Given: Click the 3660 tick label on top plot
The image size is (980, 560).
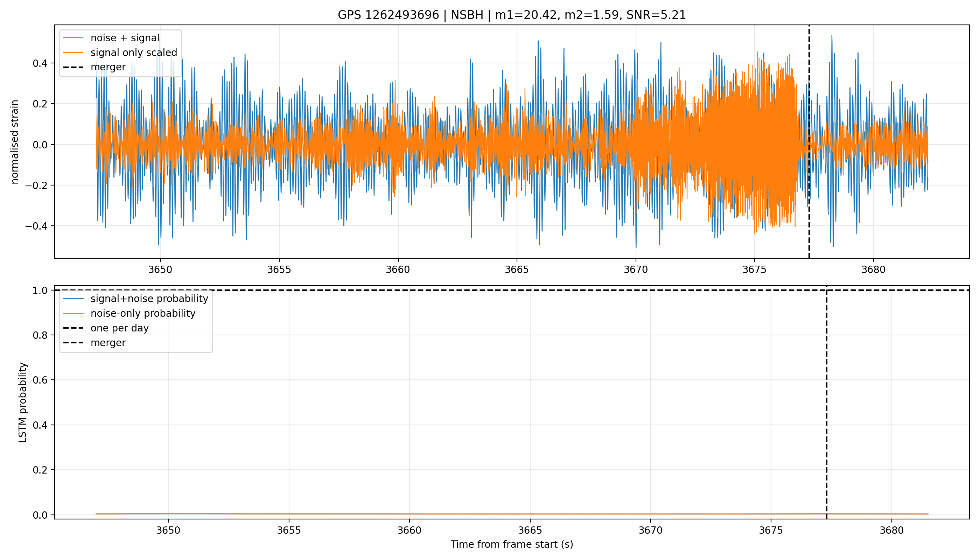Looking at the screenshot, I should tap(398, 269).
